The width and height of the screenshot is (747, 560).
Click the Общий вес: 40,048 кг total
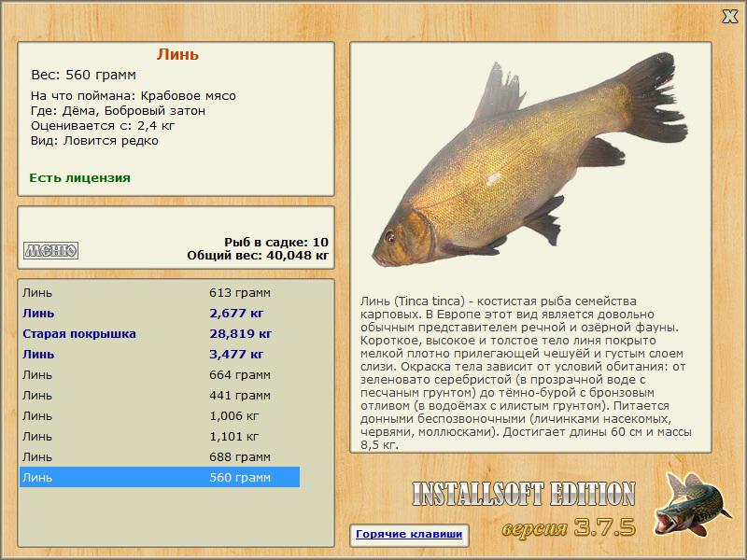point(258,255)
